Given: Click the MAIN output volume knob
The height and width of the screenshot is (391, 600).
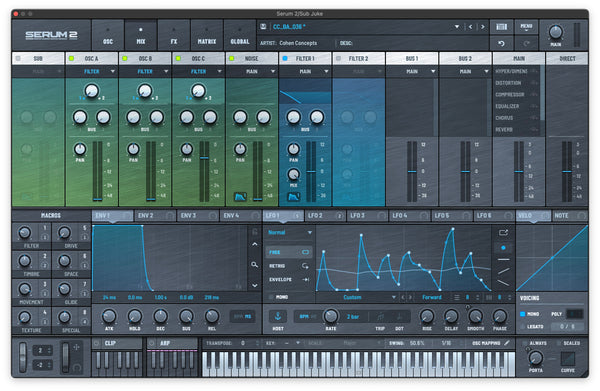Looking at the screenshot, I should point(556,32).
